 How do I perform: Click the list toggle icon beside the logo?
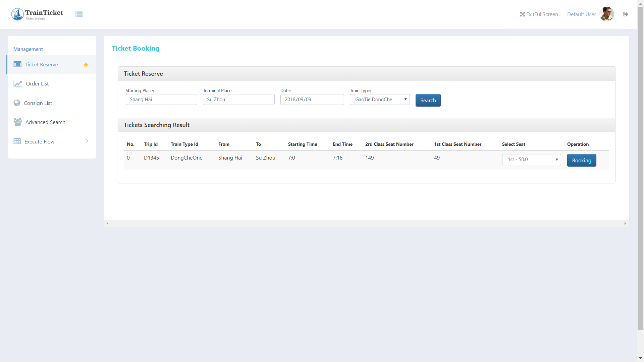[79, 14]
